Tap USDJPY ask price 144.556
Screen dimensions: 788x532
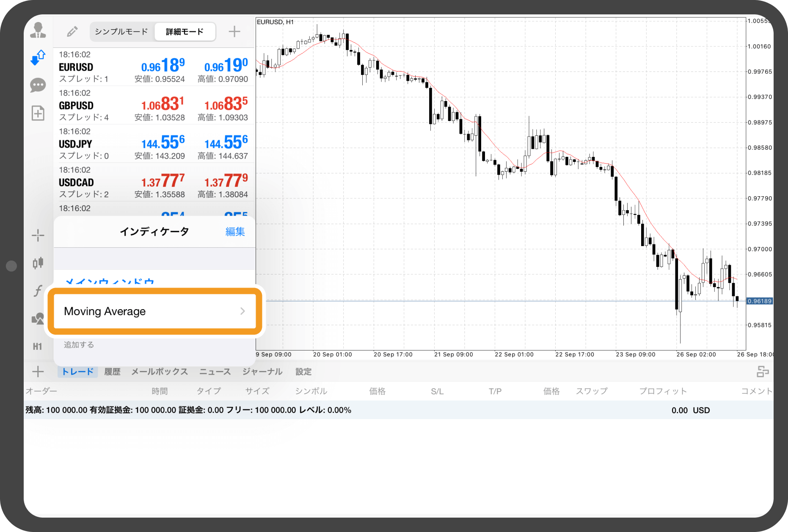[226, 143]
